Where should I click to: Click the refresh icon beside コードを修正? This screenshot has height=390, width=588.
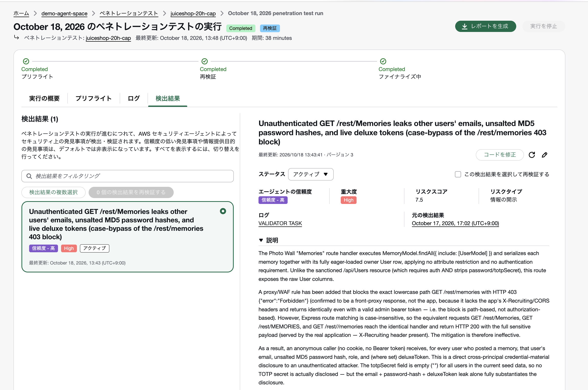tap(532, 155)
